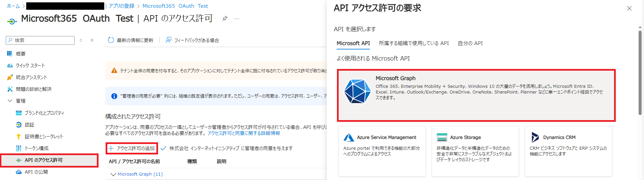
Task: Open Microsoft365 OAuth Test breadcrumb link
Action: coord(175,6)
